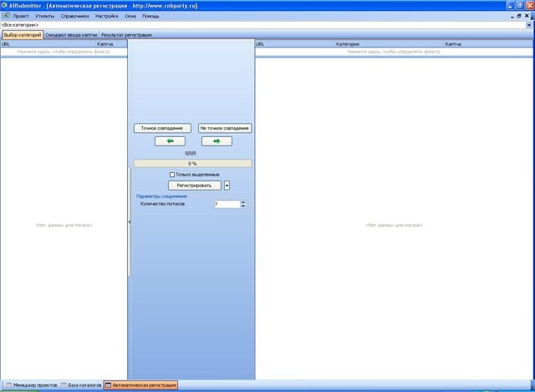Screen dimensions: 535x392
Task: Open the Помощь menu
Action: (x=150, y=16)
